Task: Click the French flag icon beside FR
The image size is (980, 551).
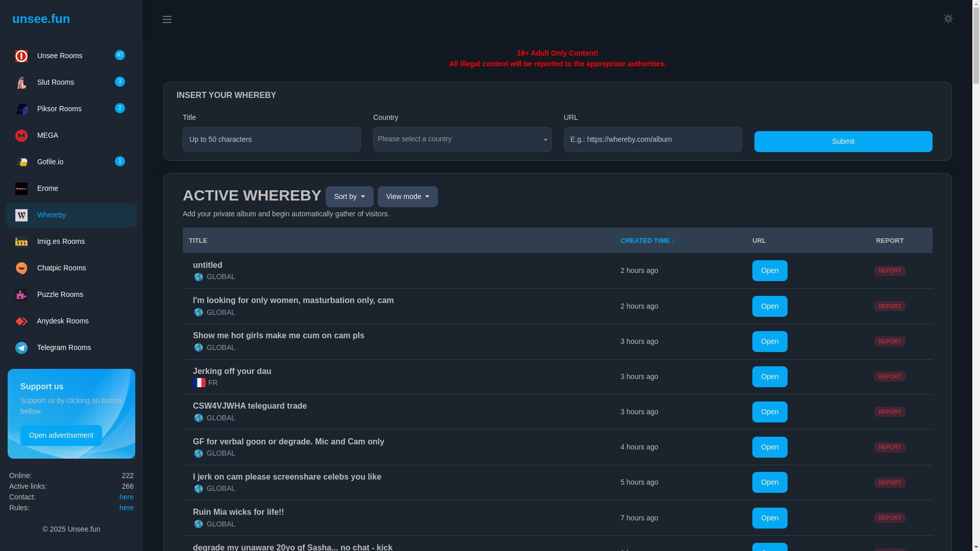Action: click(199, 383)
